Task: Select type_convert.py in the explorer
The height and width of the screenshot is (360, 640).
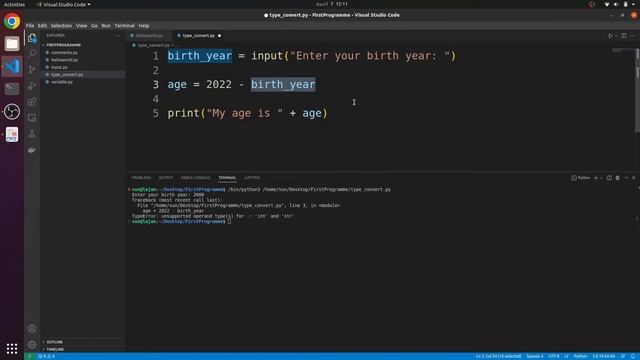Action: point(67,75)
